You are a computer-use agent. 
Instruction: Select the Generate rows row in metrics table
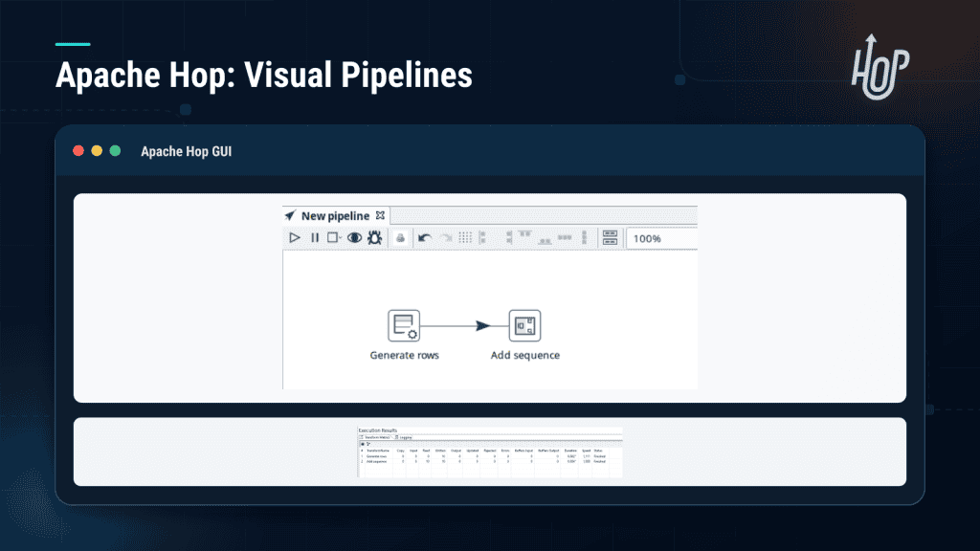pos(491,456)
